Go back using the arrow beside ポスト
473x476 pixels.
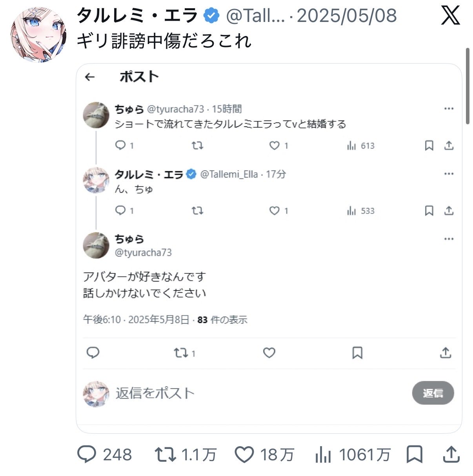click(x=90, y=77)
